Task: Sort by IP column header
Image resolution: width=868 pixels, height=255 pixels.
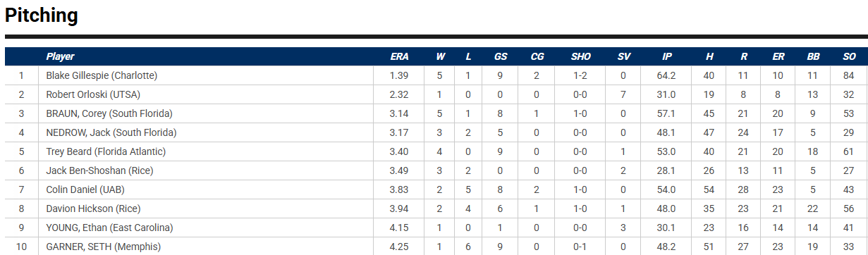Action: (667, 56)
